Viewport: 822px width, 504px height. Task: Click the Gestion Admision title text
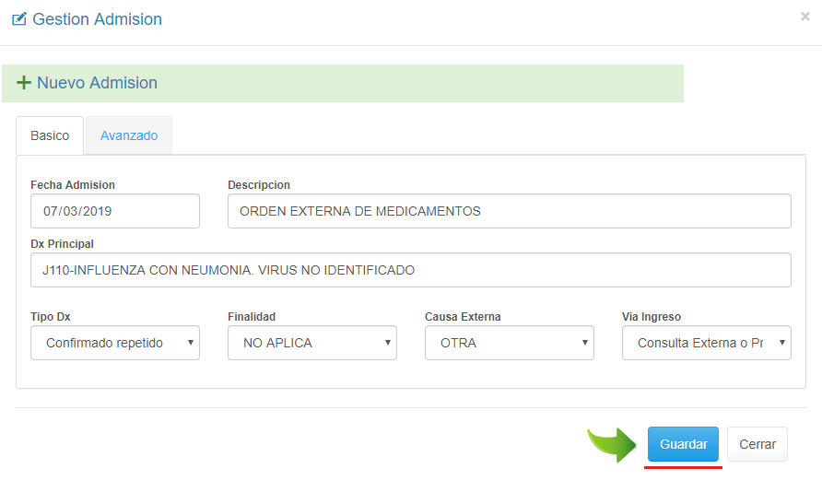97,19
